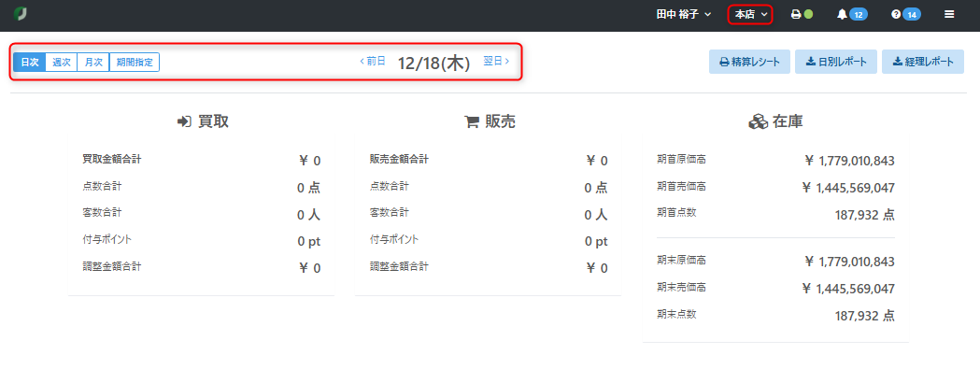Click the 期末売価高 label
Screen dimensions: 980x369
(681, 287)
